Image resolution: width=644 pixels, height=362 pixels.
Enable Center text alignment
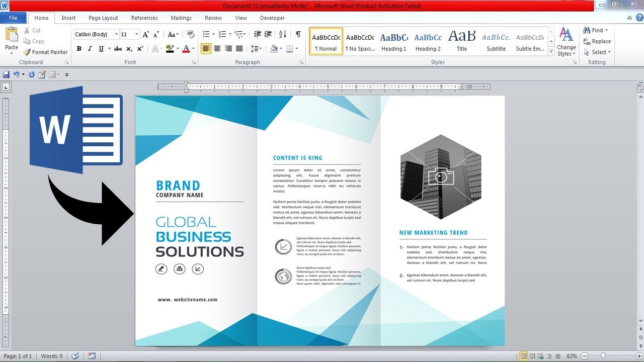coord(217,48)
